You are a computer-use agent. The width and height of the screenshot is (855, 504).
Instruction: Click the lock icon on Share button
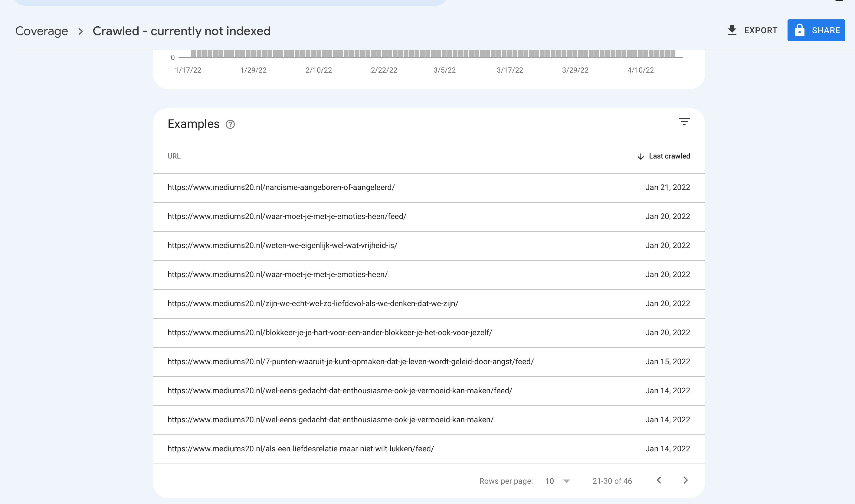click(x=799, y=30)
